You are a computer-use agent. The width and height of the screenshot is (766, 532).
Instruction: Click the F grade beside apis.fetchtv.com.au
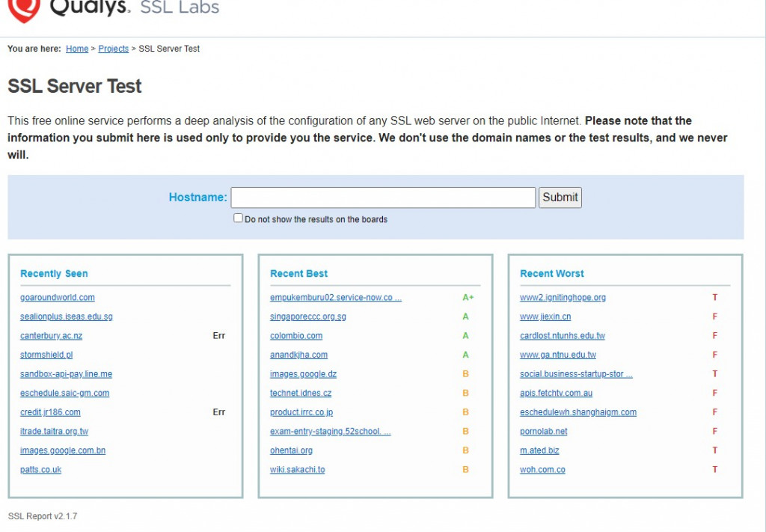tap(714, 393)
